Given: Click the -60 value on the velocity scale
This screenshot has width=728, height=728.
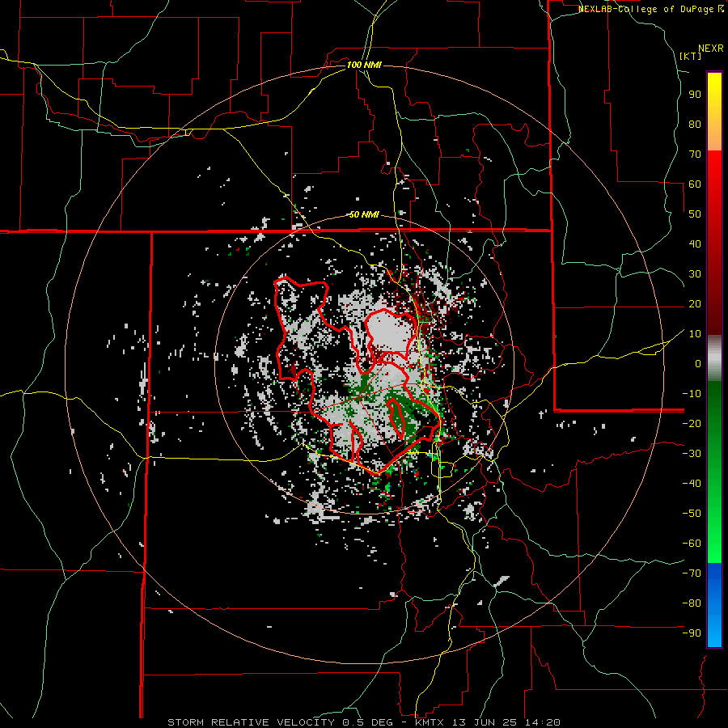Looking at the screenshot, I should (x=692, y=544).
